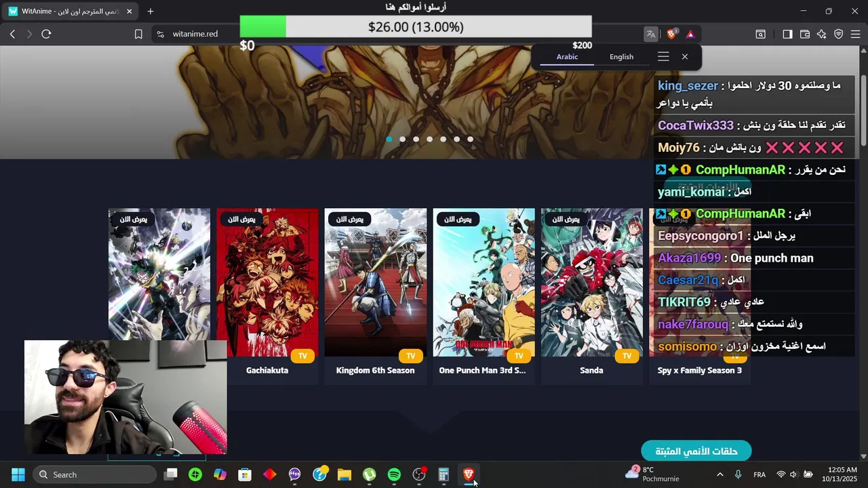Viewport: 868px width, 488px height.
Task: Reload the witanime.red page
Action: [46, 34]
